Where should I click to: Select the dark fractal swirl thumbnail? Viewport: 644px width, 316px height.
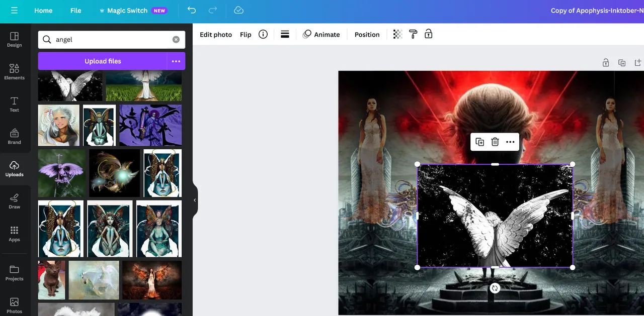point(115,173)
